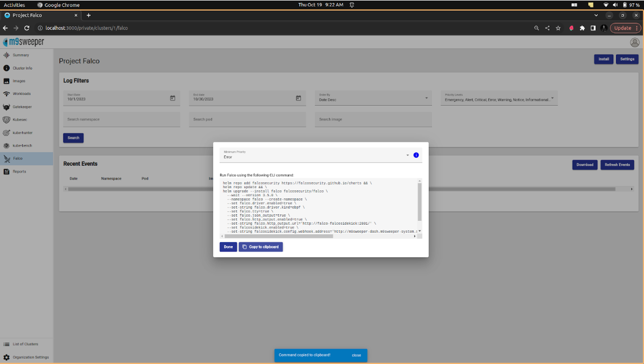Click the Search namespace input field
Viewport: 644px width, 364px height.
tap(121, 119)
